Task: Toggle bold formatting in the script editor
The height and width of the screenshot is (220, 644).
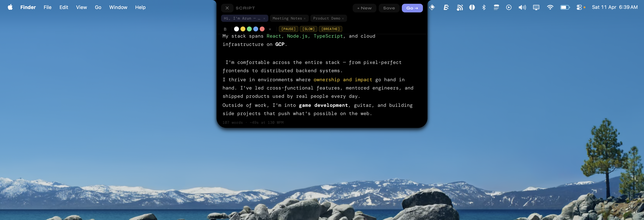Action: point(225,29)
